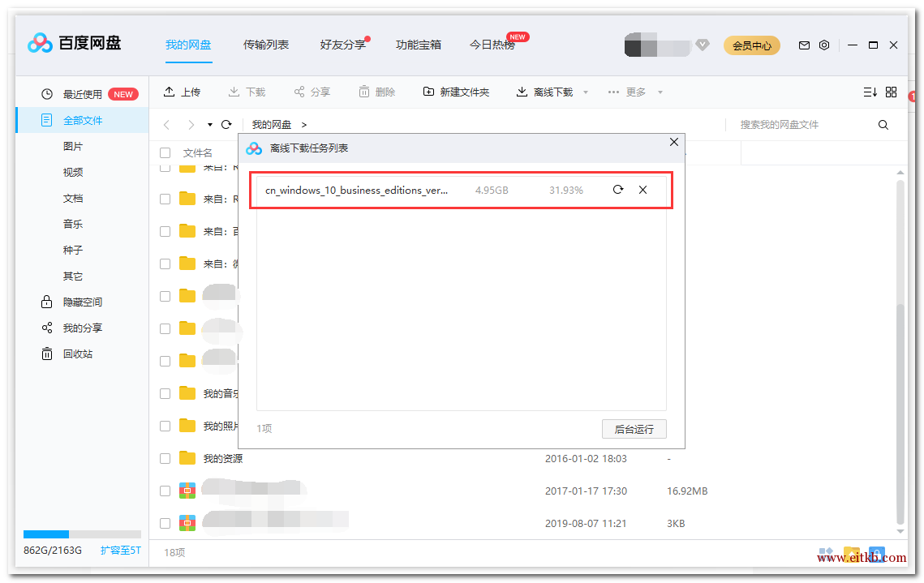This screenshot has width=924, height=583.
Task: Switch to 我的网盘 tab
Action: (x=188, y=45)
